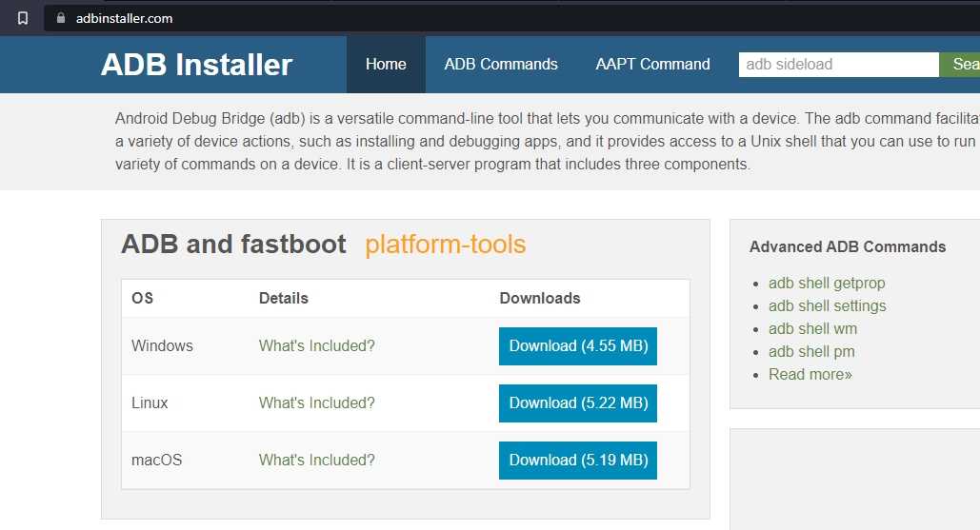Open the adb shell settings link

coord(827,306)
